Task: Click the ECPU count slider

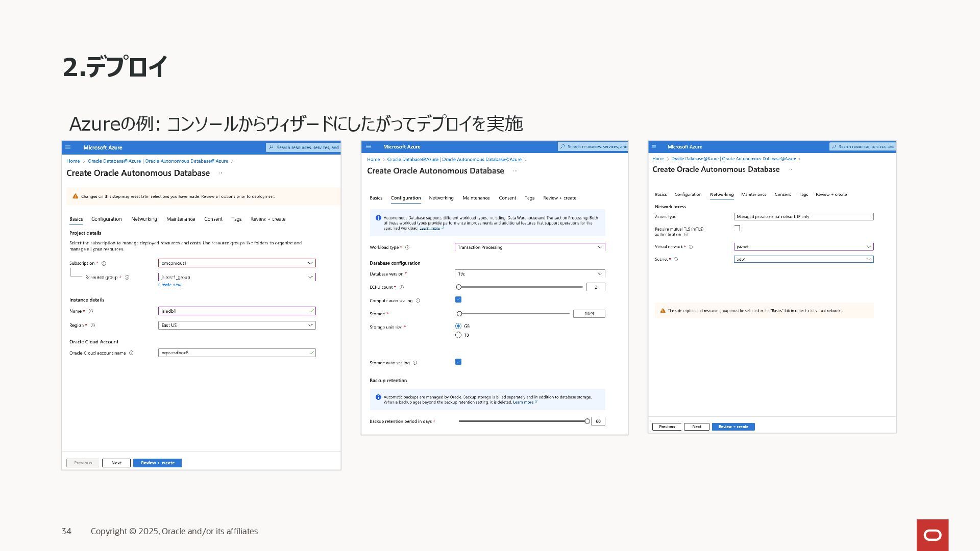Action: 520,287
